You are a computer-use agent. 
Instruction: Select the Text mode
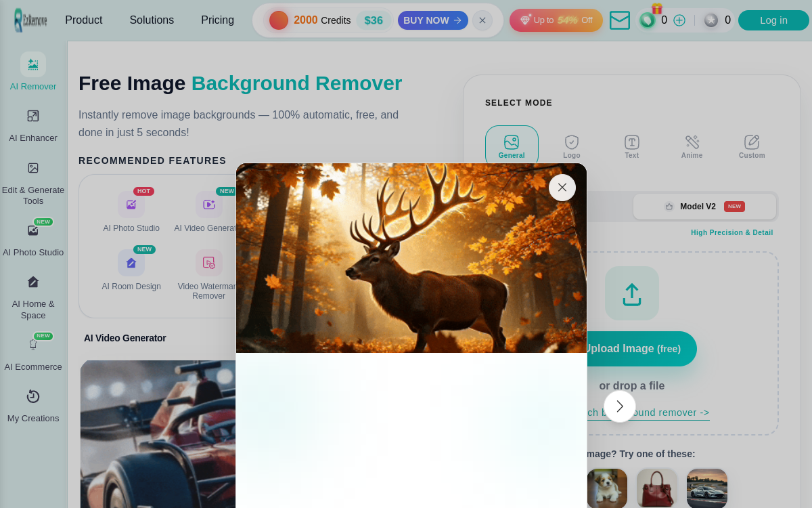[x=632, y=146]
